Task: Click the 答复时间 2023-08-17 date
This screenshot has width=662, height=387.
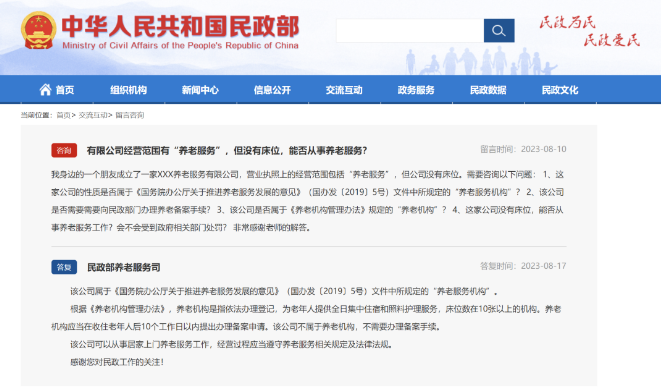Action: (523, 266)
